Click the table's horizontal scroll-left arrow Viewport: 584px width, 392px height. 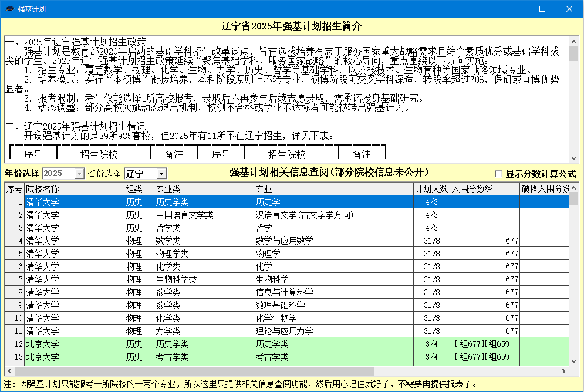(9, 371)
